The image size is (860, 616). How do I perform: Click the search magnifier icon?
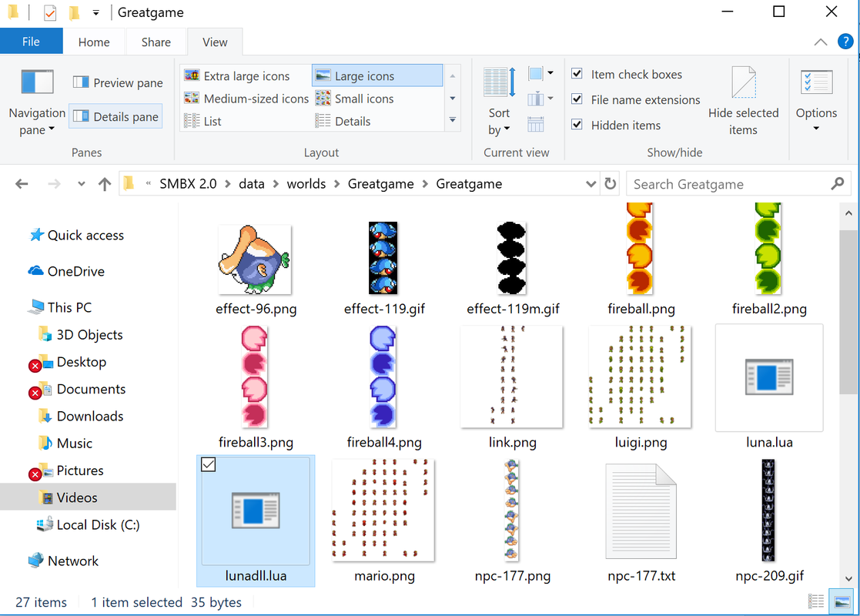838,184
